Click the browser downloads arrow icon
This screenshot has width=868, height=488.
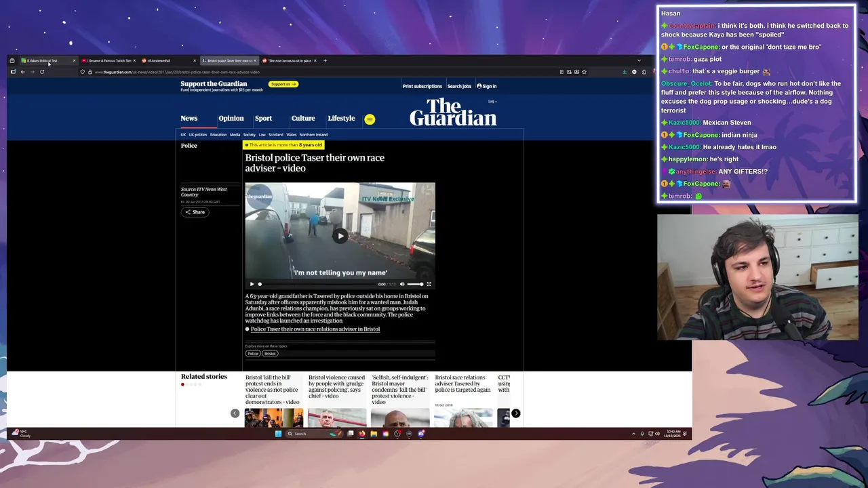pyautogui.click(x=625, y=72)
